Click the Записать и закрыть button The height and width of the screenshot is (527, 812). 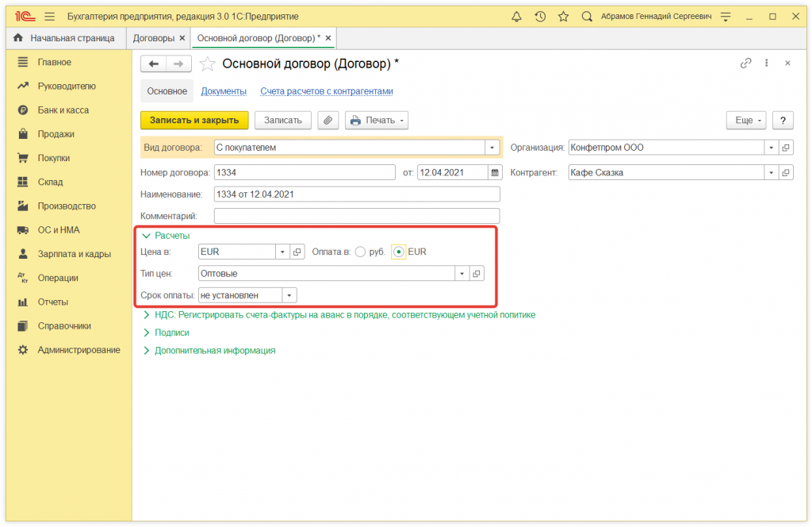194,120
